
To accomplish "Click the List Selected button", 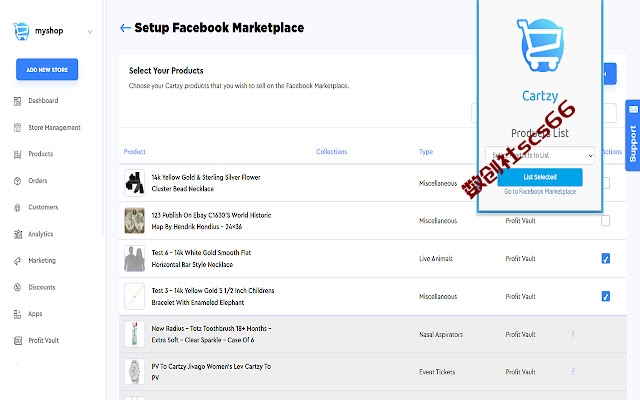I will point(540,177).
